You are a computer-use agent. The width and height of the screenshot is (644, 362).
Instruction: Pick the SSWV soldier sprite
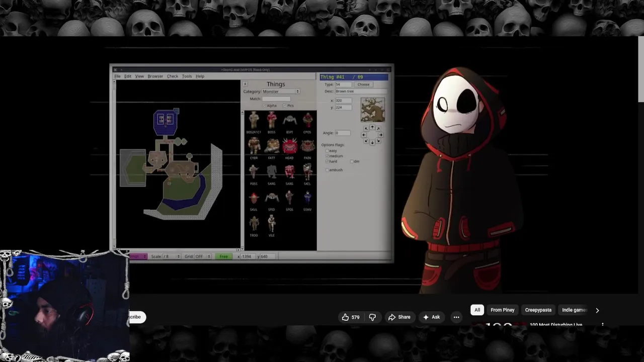coord(307,198)
